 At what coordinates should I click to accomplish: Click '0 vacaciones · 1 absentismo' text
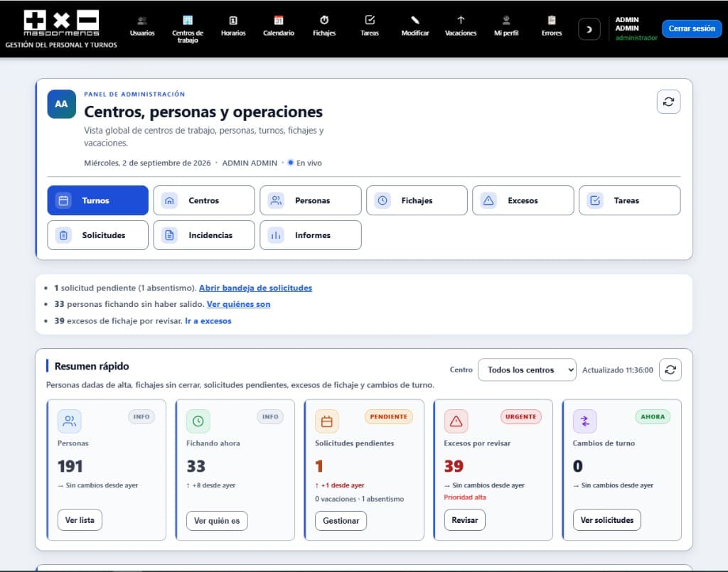pos(359,499)
